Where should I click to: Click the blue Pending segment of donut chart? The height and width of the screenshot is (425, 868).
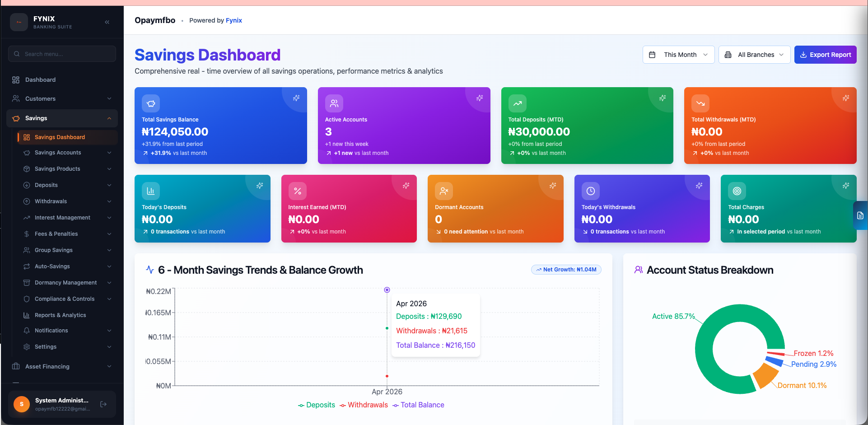tap(775, 361)
